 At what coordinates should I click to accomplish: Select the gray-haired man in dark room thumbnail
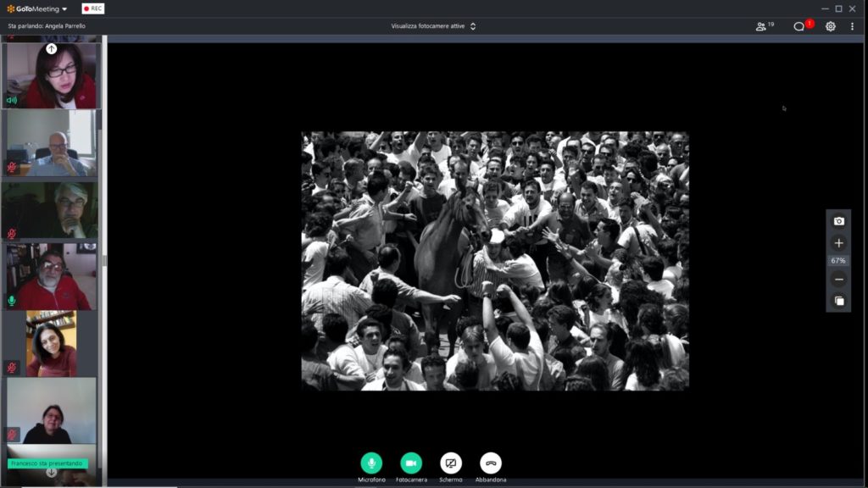tap(51, 210)
